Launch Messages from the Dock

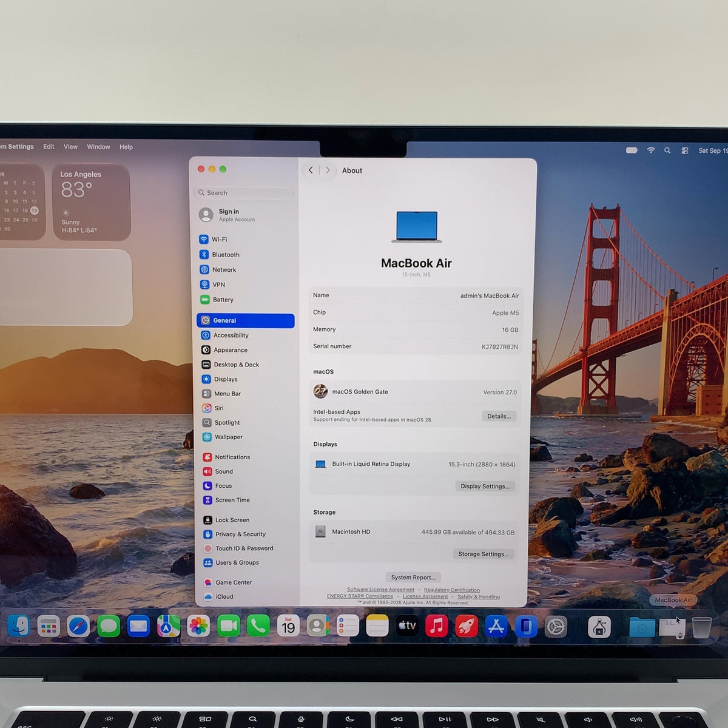pos(109,626)
